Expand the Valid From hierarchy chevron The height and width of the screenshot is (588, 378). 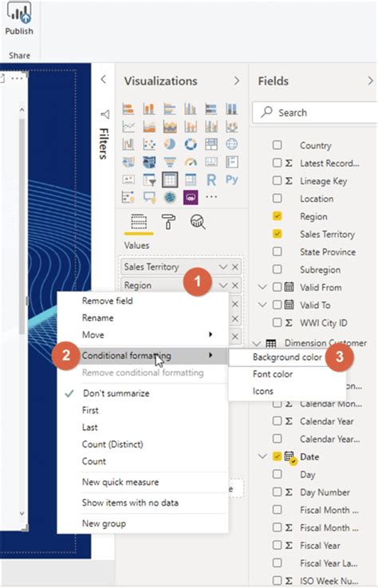262,287
